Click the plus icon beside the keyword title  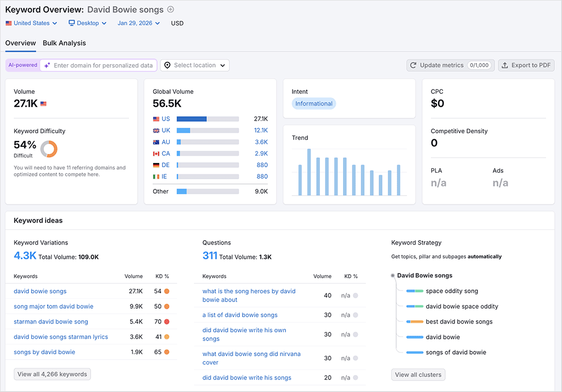[x=170, y=9]
